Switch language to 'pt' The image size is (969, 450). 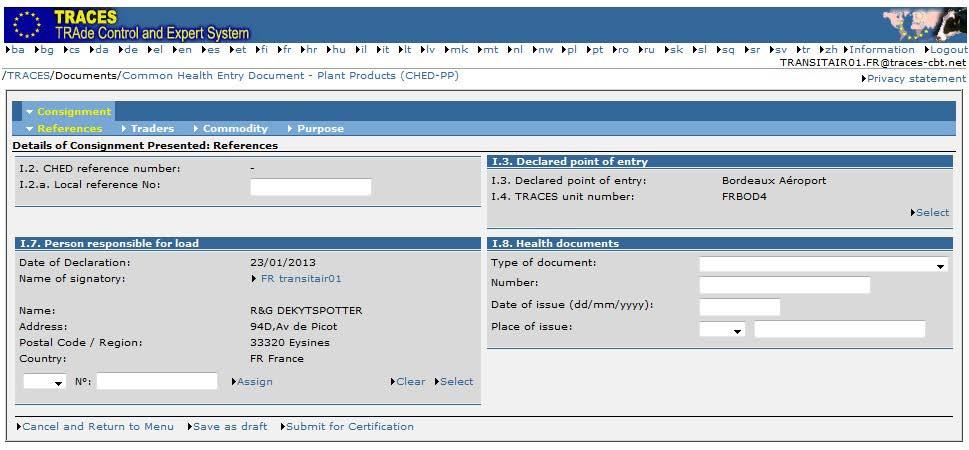[x=595, y=50]
